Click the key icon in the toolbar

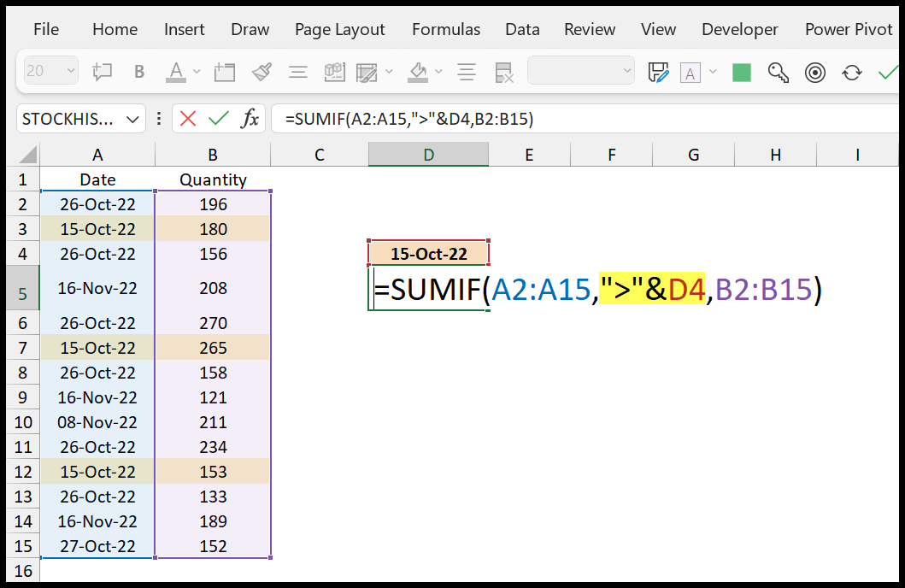[778, 73]
